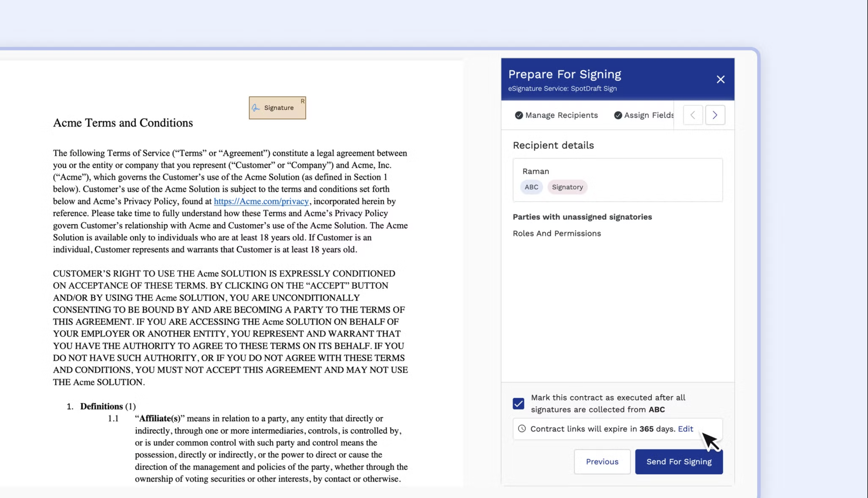Click the clock icon beside expiry text
This screenshot has width=868, height=498.
522,429
